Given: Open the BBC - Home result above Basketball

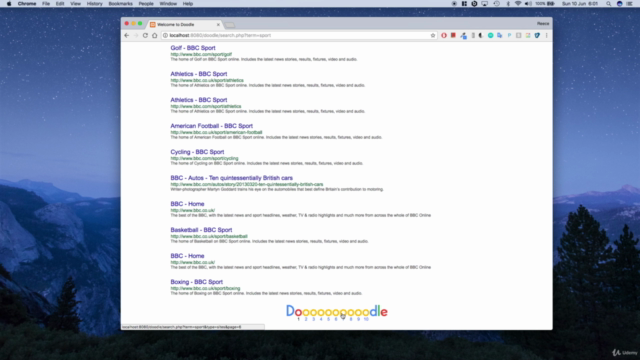Looking at the screenshot, I should coord(187,204).
